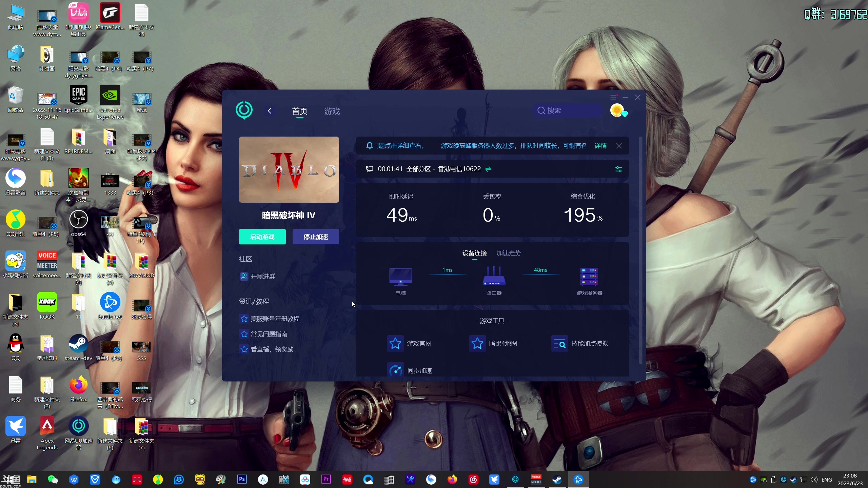Open 哔哩哔哩投稿工具 desktop shortcut
This screenshot has height=488, width=868.
tap(78, 20)
